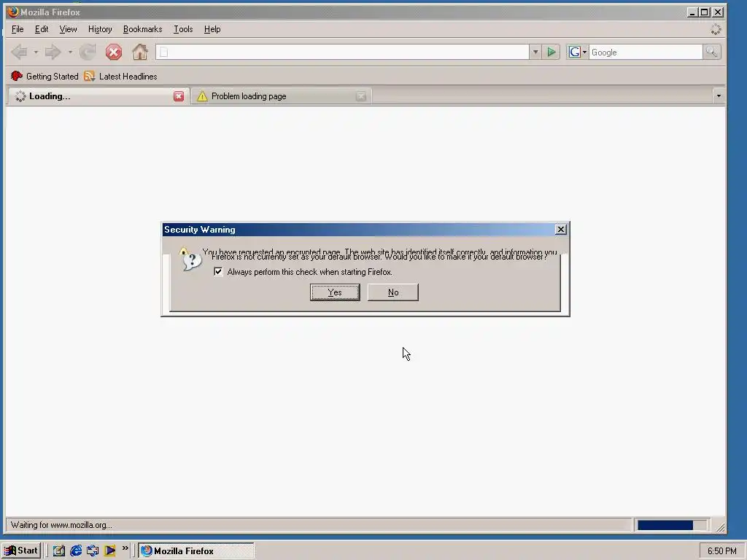Screen dimensions: 747x560
Task: Click Show Desktop quick launch icon
Action: point(58,551)
